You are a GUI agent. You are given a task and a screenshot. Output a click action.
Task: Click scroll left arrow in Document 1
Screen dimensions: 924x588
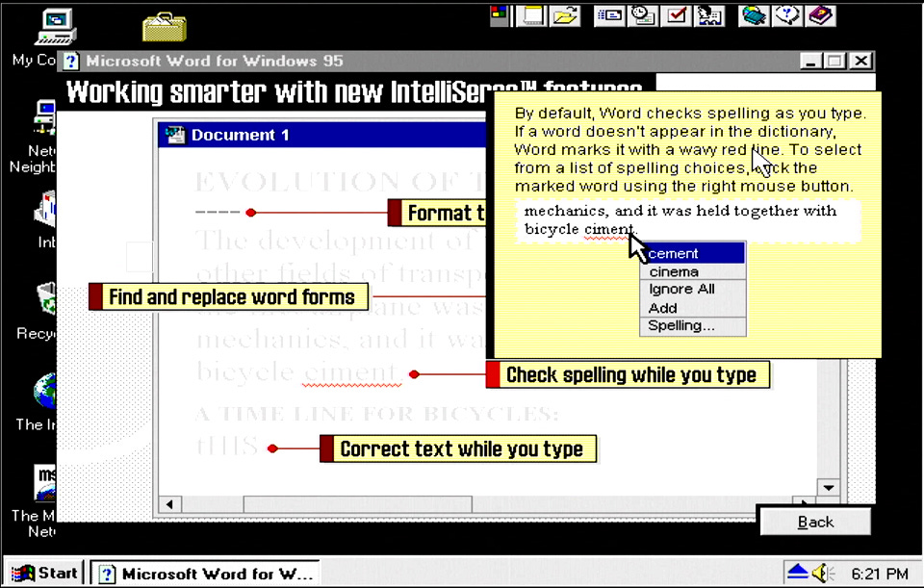pos(170,503)
